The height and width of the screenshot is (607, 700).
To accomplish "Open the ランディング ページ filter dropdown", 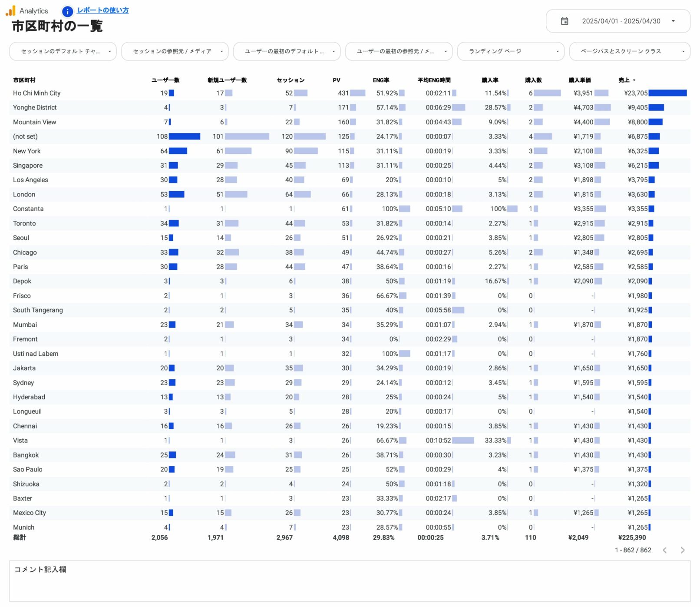I will (510, 51).
